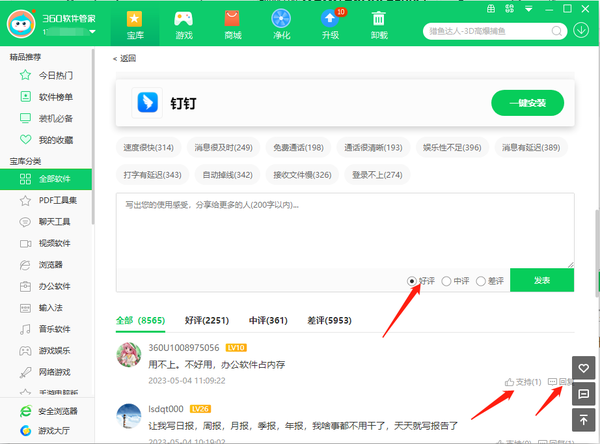Image resolution: width=600 pixels, height=444 pixels.
Task: Click the 净化 cleanup icon
Action: [281, 24]
